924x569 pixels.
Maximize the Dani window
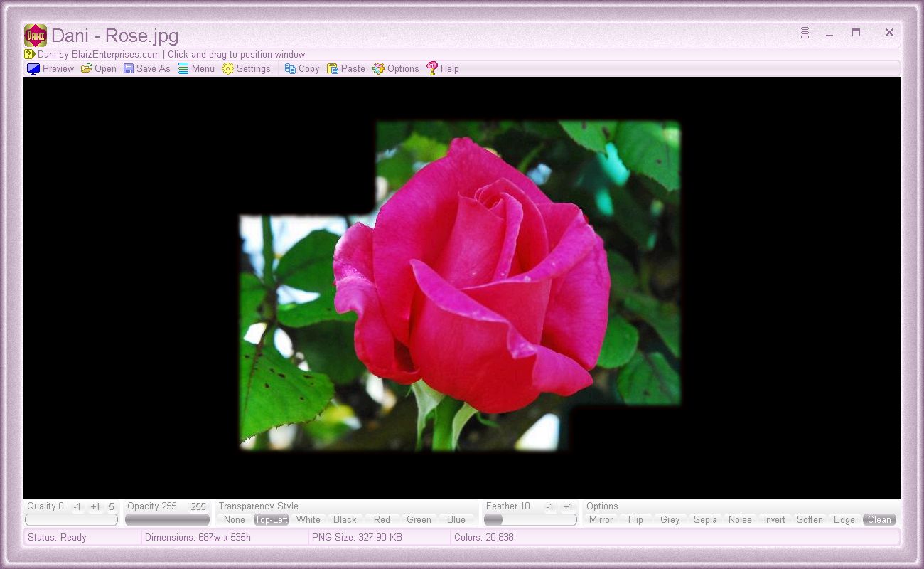point(856,33)
